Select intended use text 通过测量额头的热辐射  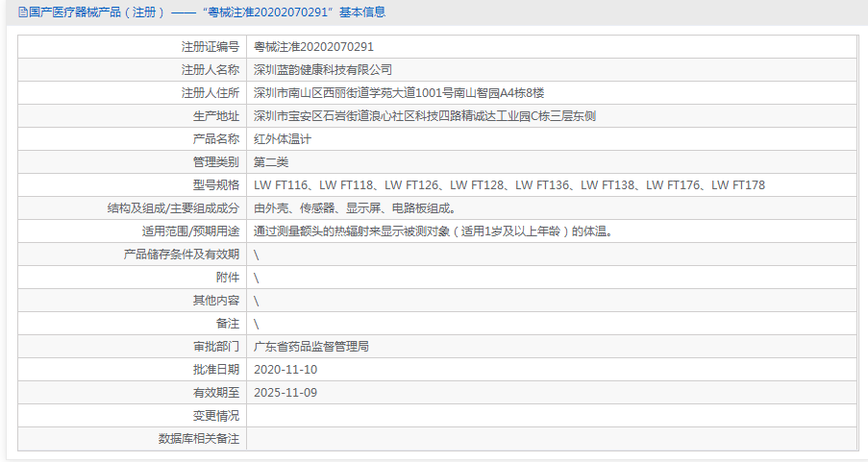(434, 231)
